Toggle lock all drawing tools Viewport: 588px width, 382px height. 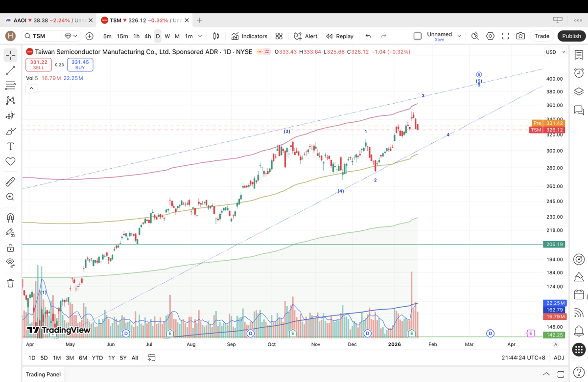10,248
